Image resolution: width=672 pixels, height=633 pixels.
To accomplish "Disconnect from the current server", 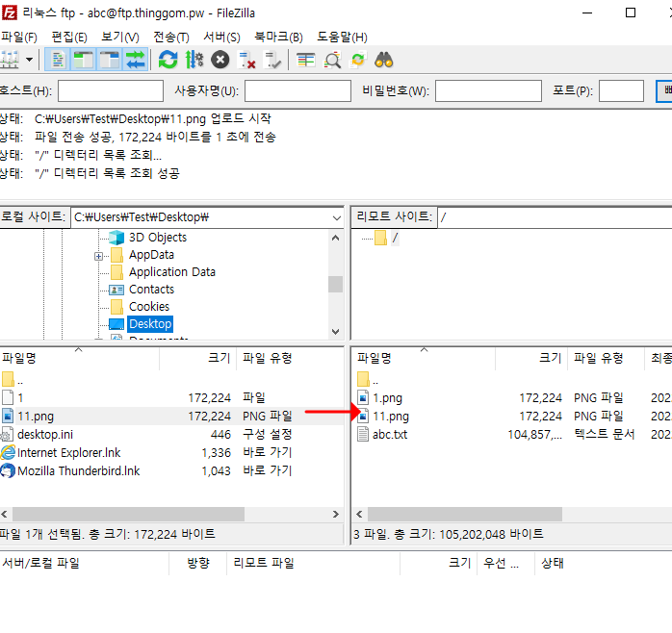I will (246, 60).
